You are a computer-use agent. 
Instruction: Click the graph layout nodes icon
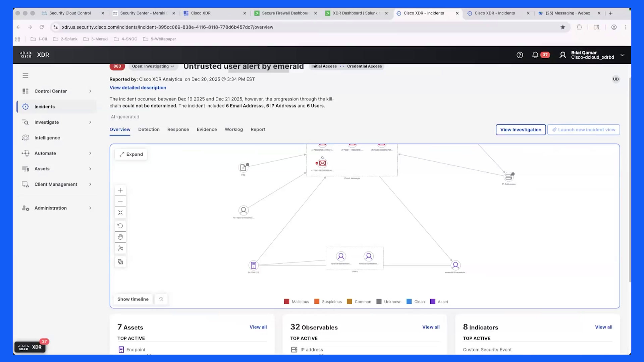coord(120,248)
